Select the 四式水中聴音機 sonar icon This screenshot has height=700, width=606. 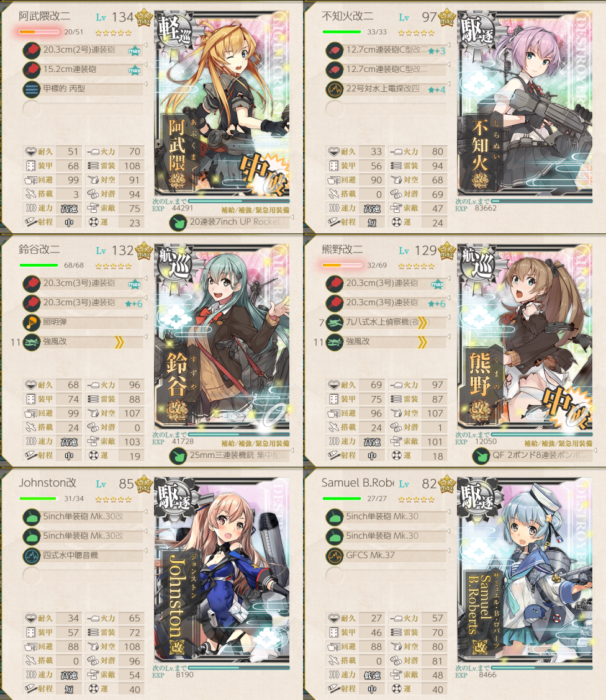pyautogui.click(x=31, y=556)
